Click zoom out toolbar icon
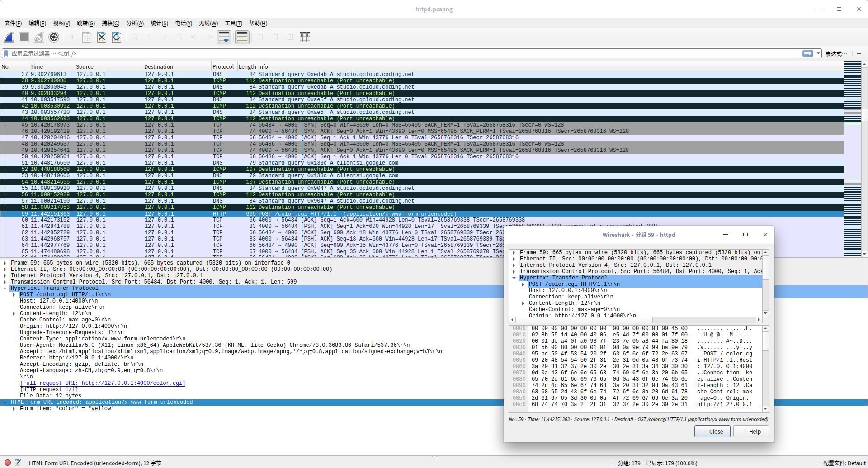The height and width of the screenshot is (468, 868). [275, 38]
